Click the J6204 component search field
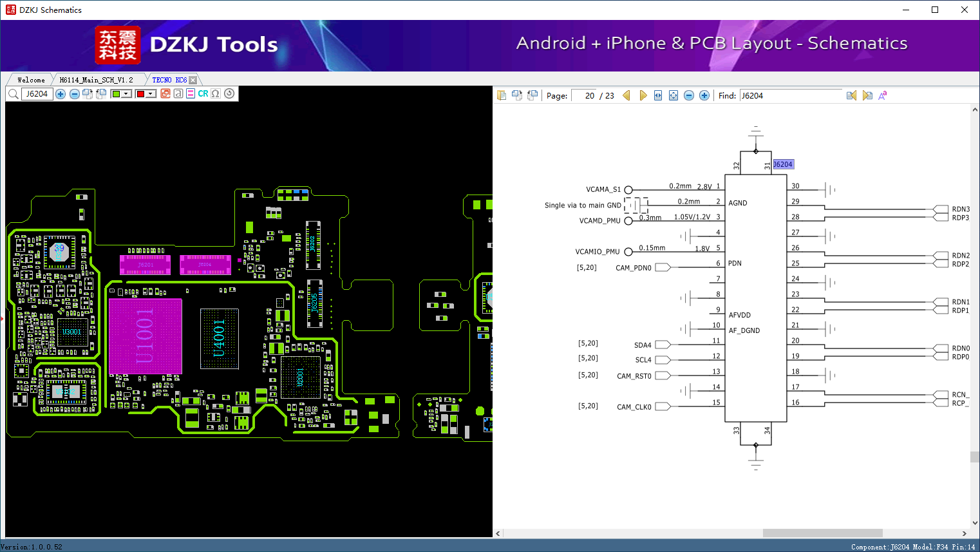Image resolution: width=980 pixels, height=552 pixels. click(37, 94)
